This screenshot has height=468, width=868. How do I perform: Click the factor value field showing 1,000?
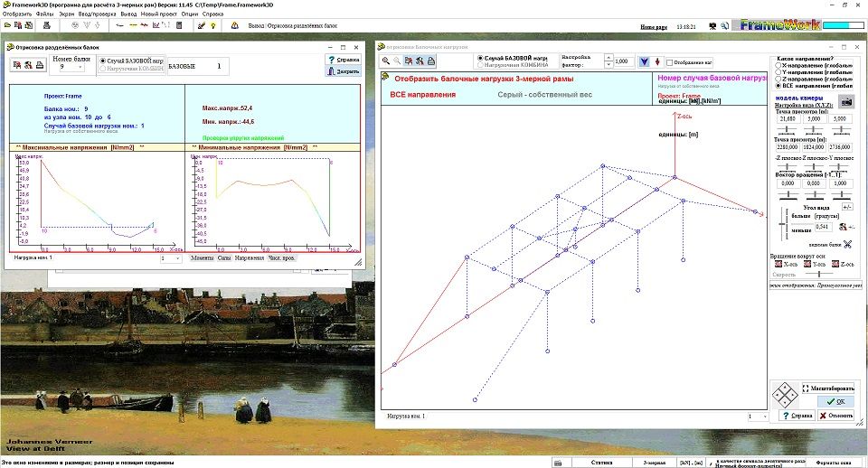(x=623, y=61)
